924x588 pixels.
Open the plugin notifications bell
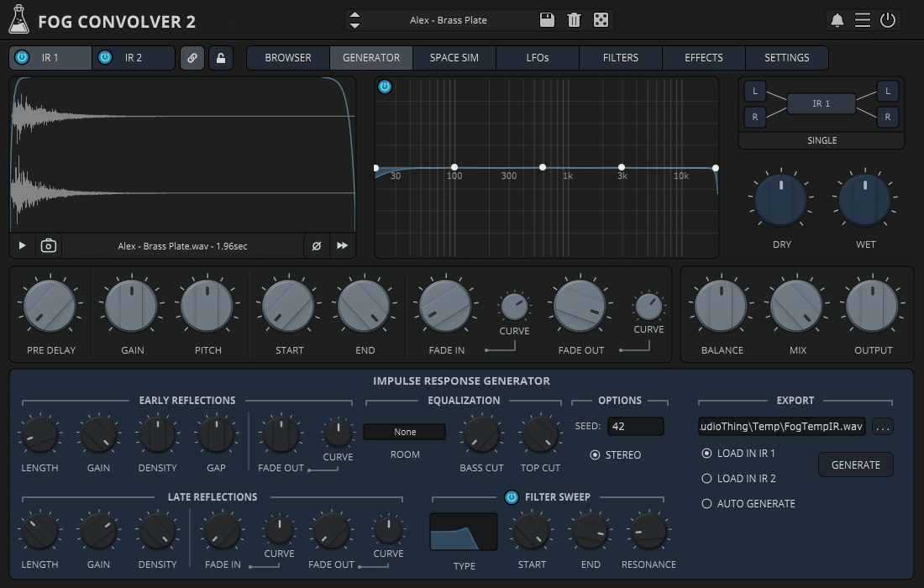click(x=837, y=20)
